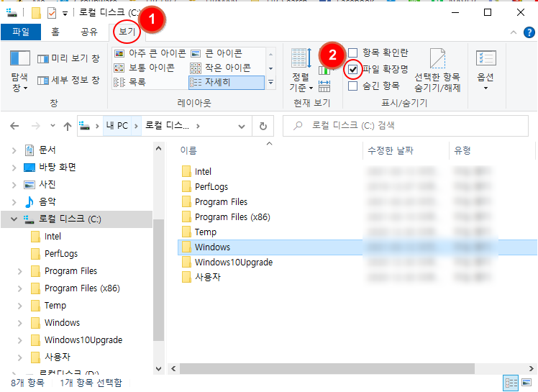Open the 탐색 창 navigation pane button

(x=19, y=71)
